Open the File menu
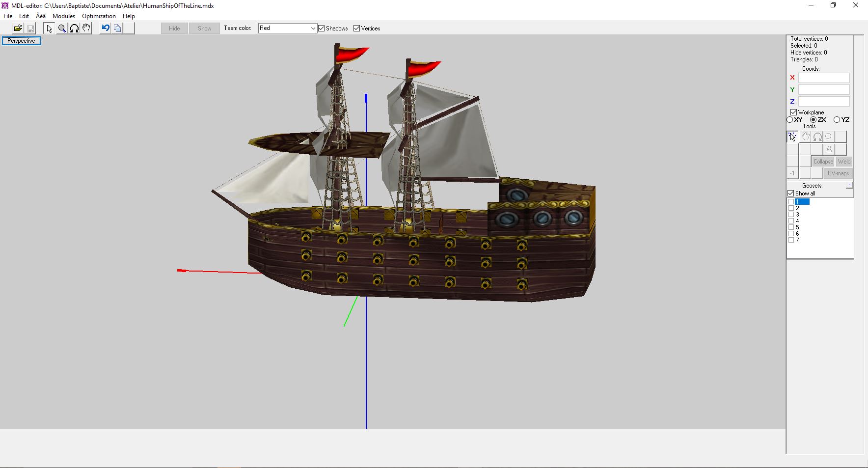The height and width of the screenshot is (468, 868). pyautogui.click(x=8, y=16)
